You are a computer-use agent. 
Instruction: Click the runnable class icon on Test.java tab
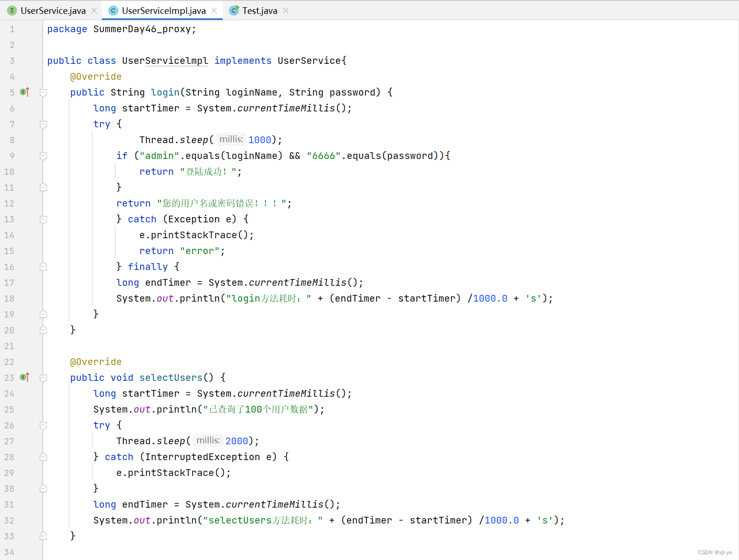[x=234, y=11]
